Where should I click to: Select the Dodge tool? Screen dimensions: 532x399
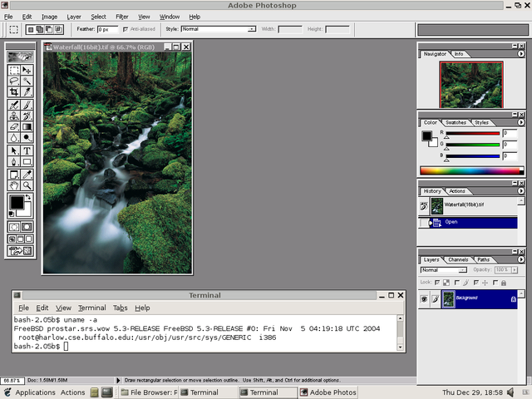pyautogui.click(x=27, y=138)
